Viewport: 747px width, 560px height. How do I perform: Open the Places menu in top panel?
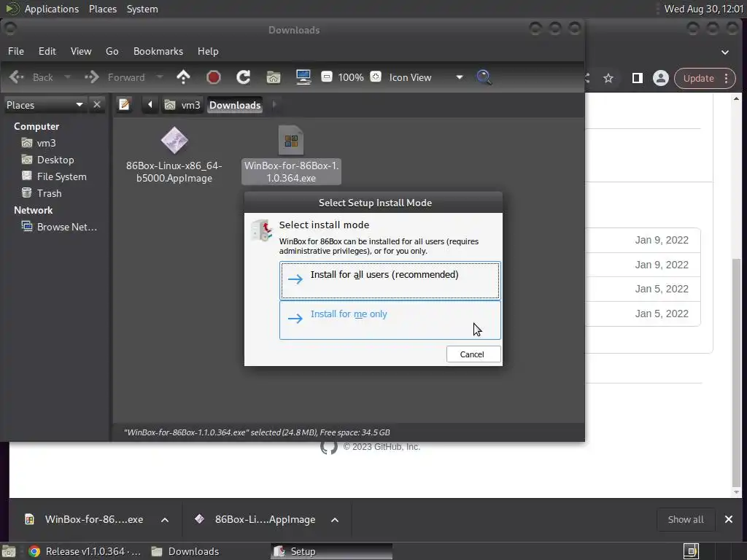[x=102, y=9]
